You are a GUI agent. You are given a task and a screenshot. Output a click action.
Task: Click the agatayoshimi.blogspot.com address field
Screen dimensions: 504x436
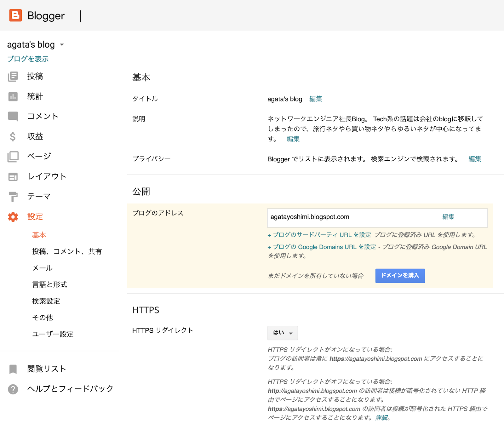(x=377, y=218)
